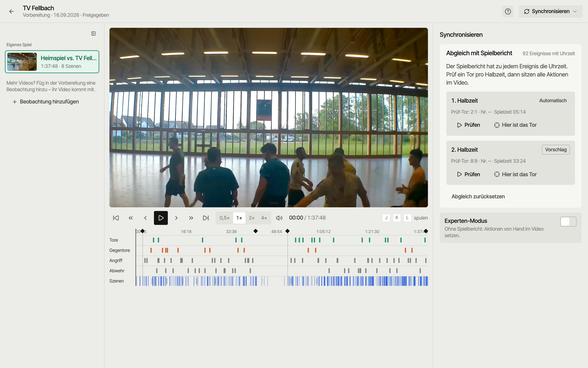Click Abgleich zurücksetzen
Viewport: 588px width, 368px height.
point(478,196)
